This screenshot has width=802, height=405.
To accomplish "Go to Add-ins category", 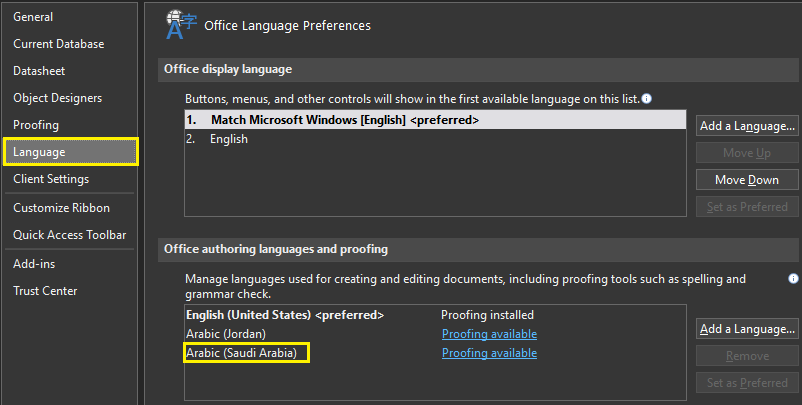I will (34, 264).
